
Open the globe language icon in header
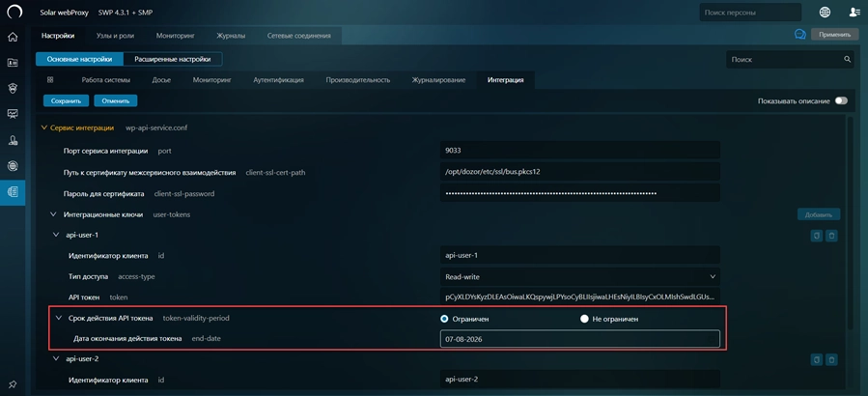click(825, 13)
